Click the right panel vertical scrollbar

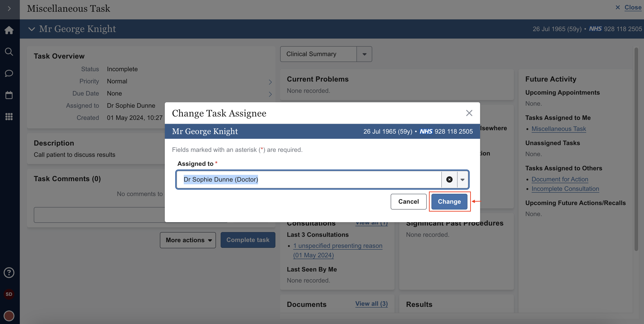click(636, 150)
